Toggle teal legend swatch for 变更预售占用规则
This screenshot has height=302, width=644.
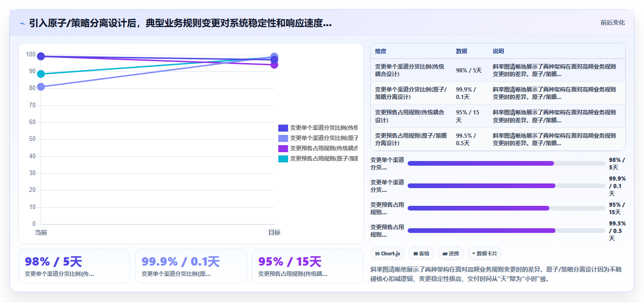283,159
